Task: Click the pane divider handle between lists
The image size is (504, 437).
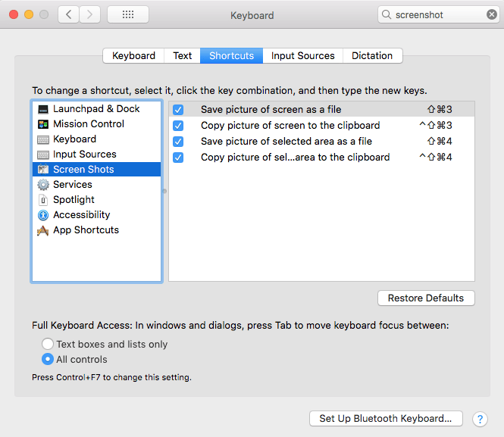Action: tap(164, 192)
